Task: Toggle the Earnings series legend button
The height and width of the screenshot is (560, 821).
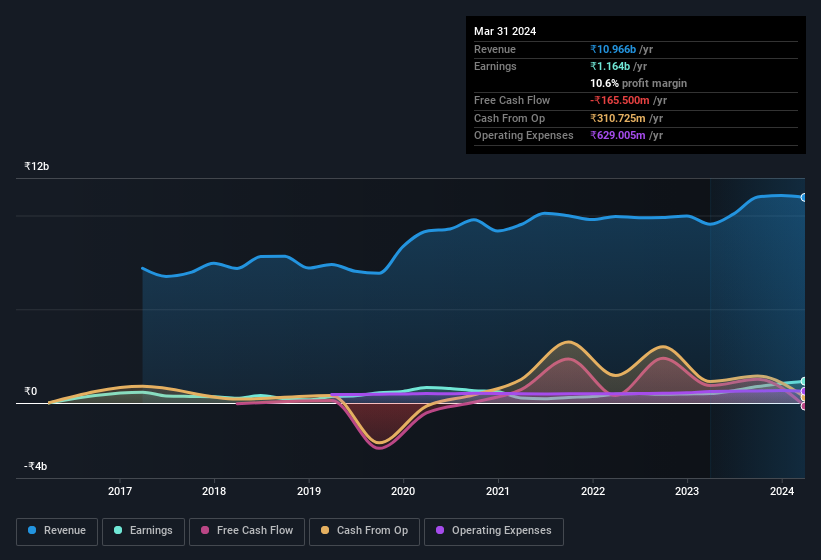Action: 143,531
